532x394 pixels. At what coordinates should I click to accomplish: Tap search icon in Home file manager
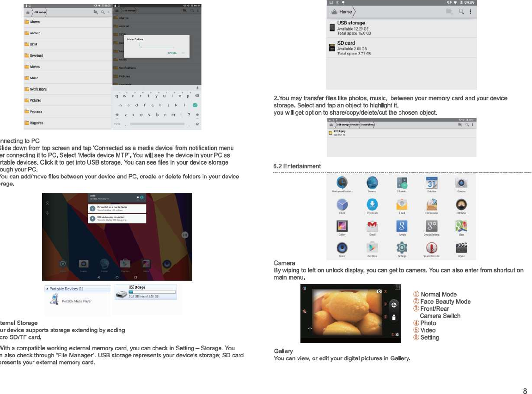pos(461,12)
